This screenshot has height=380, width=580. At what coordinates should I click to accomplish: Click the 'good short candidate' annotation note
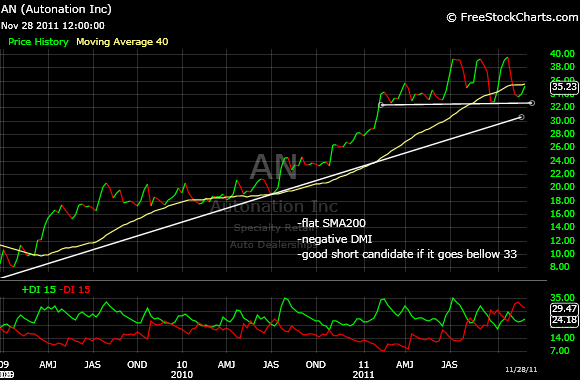point(407,254)
